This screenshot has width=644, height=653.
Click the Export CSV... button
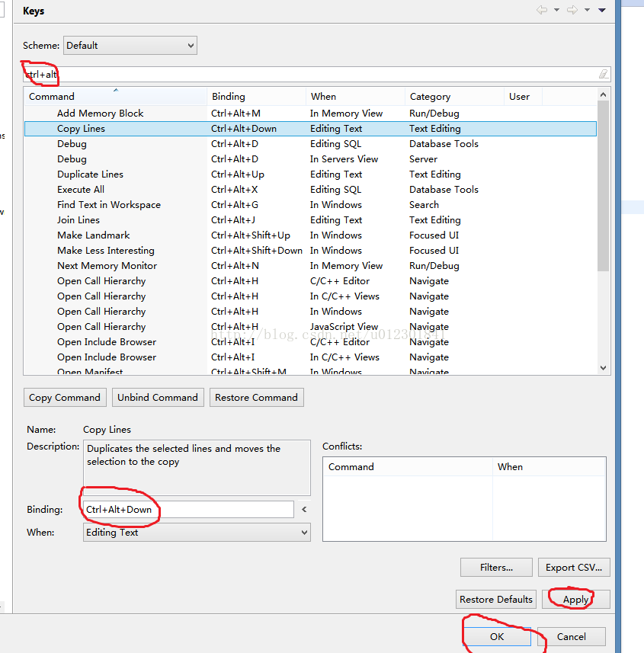tap(574, 568)
